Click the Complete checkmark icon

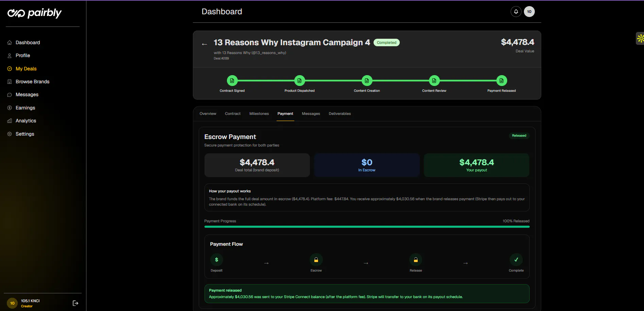tap(516, 260)
